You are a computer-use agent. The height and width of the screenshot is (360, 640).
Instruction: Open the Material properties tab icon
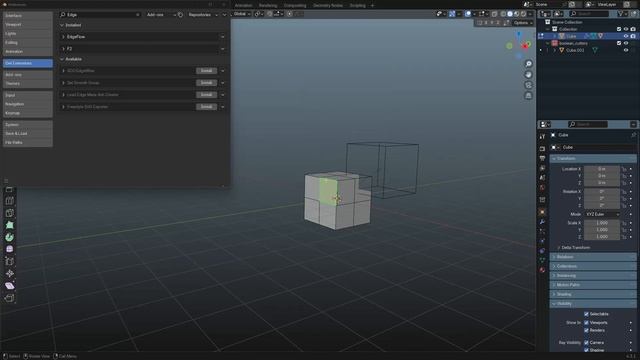(x=542, y=270)
